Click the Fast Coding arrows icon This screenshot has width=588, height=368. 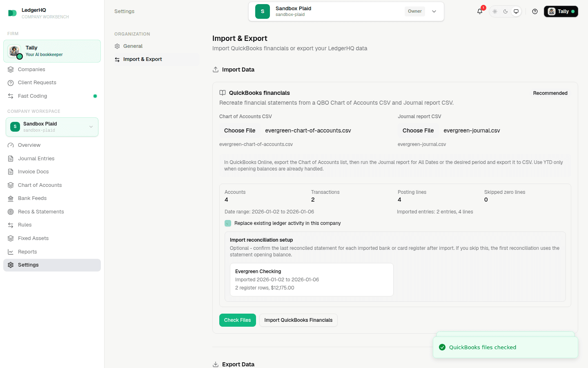tap(11, 96)
